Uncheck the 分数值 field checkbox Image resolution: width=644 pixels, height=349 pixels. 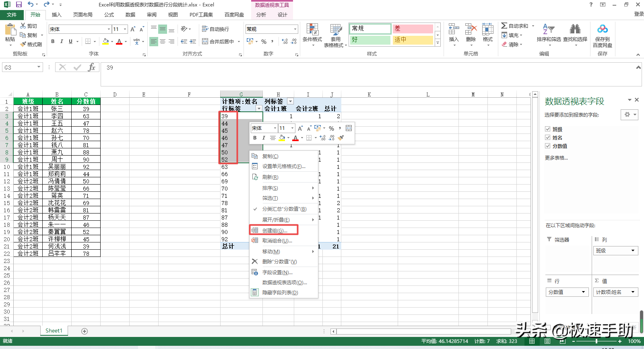[x=547, y=146]
